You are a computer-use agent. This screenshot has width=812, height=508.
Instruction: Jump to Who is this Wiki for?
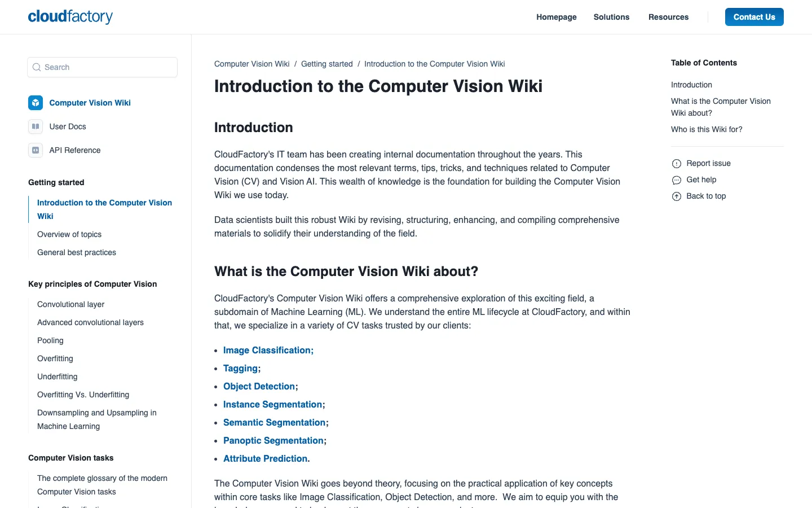point(707,129)
